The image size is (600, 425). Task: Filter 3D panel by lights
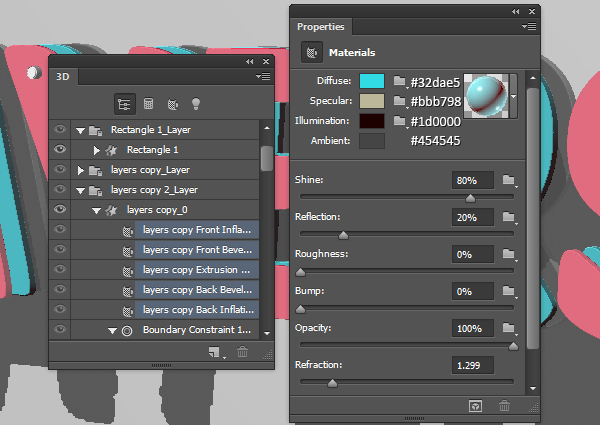[x=196, y=104]
